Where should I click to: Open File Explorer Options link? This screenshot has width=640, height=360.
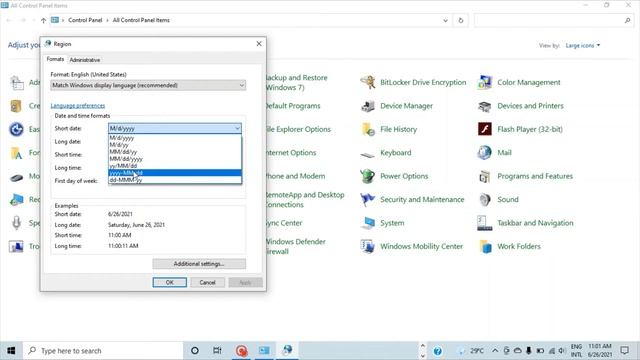[x=298, y=129]
